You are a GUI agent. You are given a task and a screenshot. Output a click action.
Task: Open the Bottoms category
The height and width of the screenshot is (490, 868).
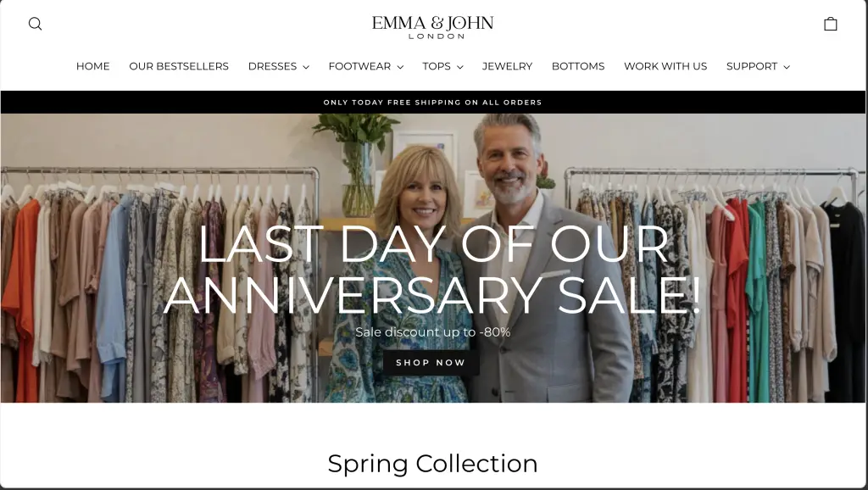(x=578, y=66)
